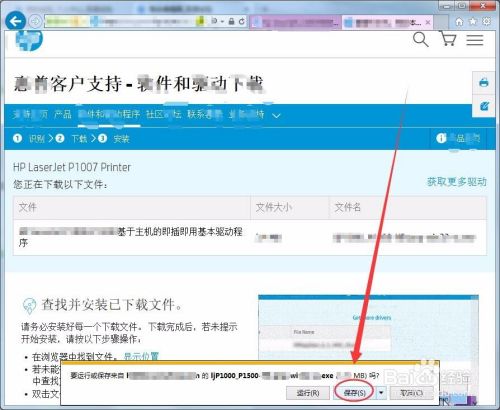
Task: Close the active browser tab
Action: (x=428, y=22)
